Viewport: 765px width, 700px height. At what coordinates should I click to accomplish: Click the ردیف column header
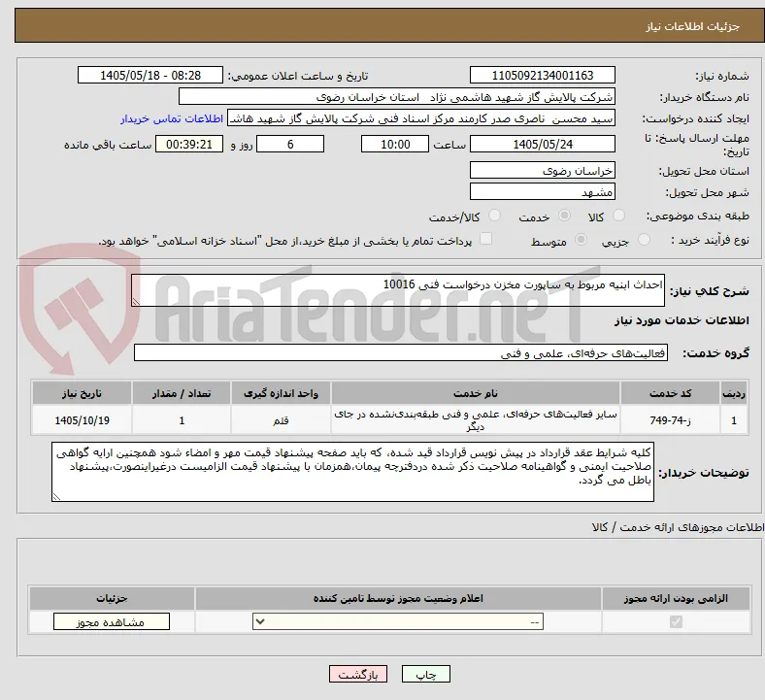734,393
